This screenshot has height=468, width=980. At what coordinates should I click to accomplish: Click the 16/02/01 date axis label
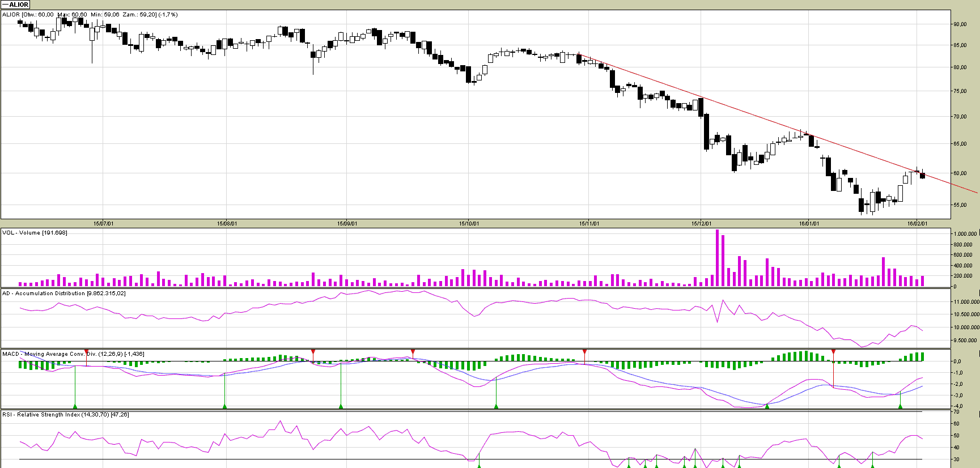(x=917, y=224)
